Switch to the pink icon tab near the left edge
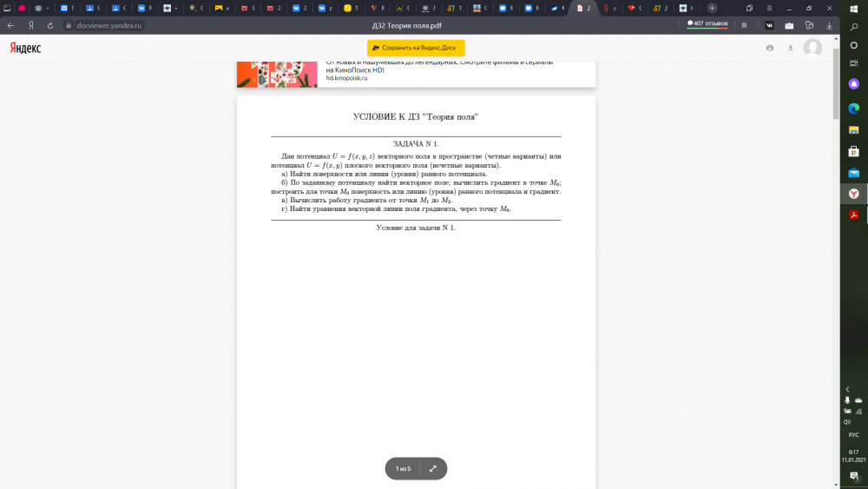This screenshot has width=868, height=489. [x=23, y=9]
